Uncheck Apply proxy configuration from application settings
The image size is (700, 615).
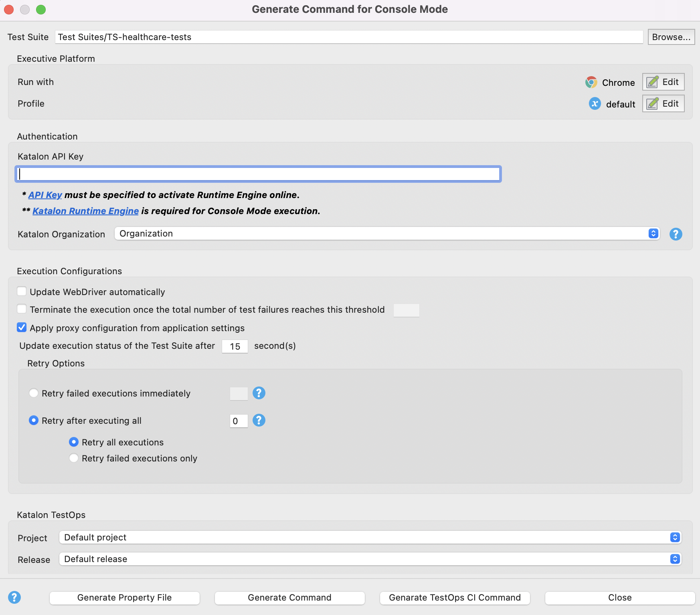pyautogui.click(x=22, y=328)
